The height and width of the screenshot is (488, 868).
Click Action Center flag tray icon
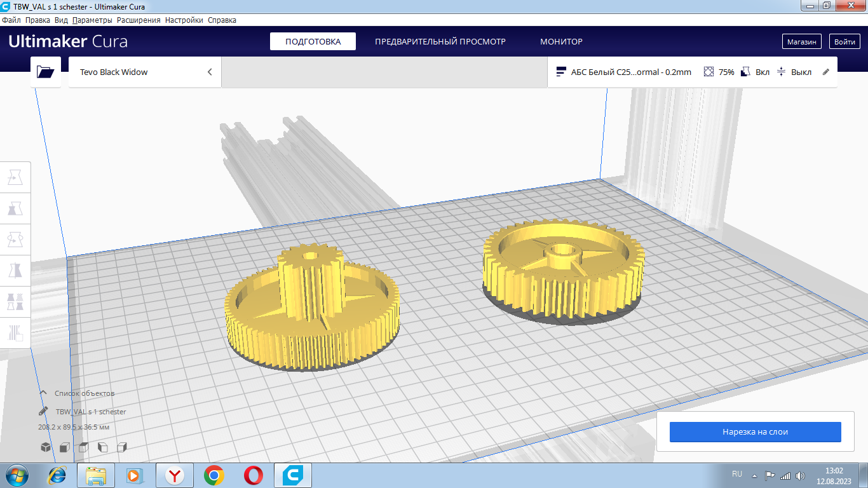[x=770, y=475]
